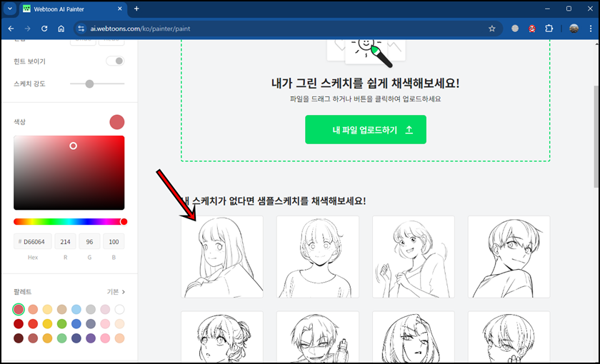Open the Extensions puzzle-piece menu
Screen dimensions: 600x364
coord(549,29)
